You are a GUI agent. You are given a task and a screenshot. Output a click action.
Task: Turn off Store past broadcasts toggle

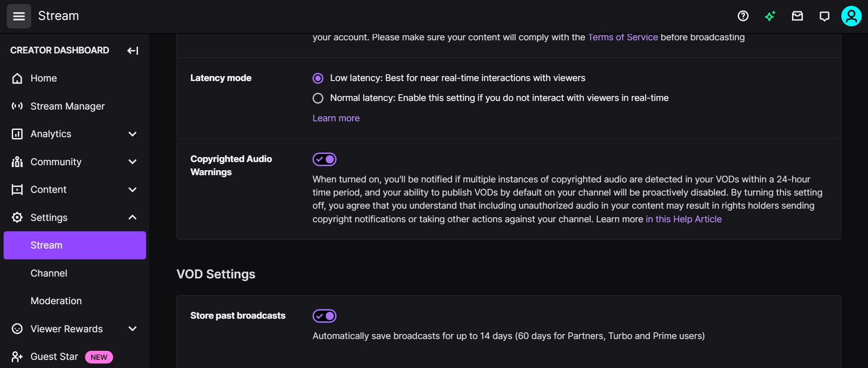(x=324, y=316)
